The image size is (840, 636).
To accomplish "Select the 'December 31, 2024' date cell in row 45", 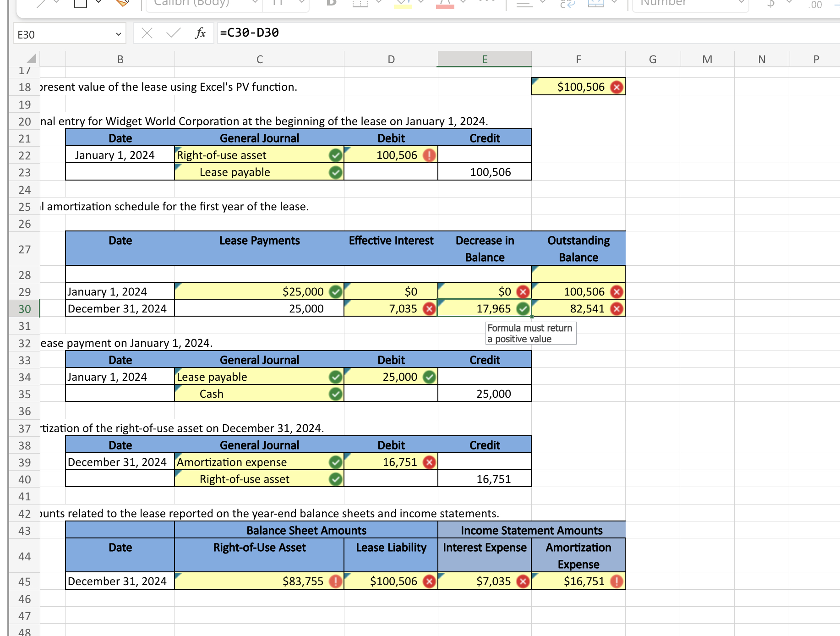I will point(120,581).
